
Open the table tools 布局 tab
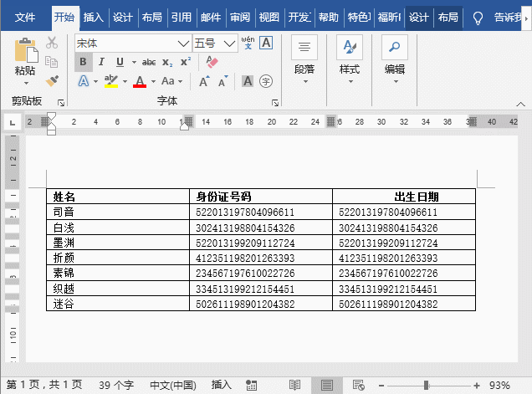(x=448, y=18)
